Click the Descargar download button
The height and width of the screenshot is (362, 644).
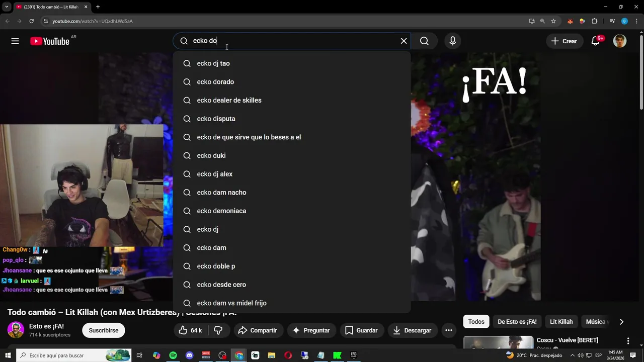pyautogui.click(x=412, y=330)
